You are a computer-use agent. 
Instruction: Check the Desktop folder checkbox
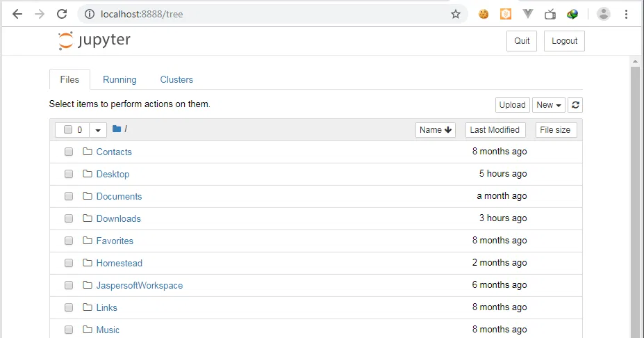click(69, 174)
